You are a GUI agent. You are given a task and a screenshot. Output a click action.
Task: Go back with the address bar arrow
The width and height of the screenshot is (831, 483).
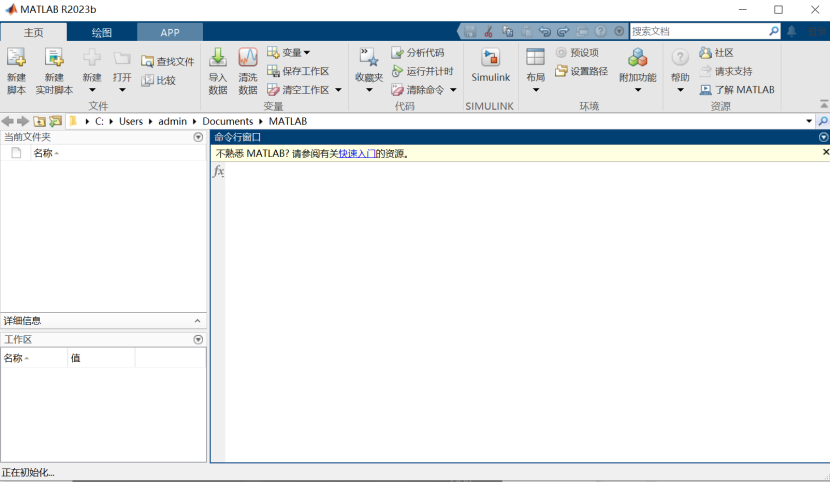pyautogui.click(x=7, y=121)
